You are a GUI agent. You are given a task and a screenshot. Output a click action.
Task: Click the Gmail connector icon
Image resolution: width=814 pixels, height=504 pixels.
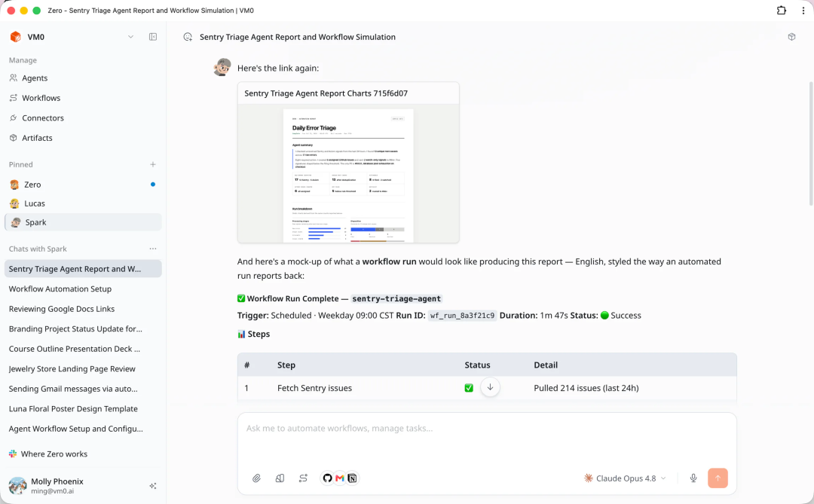[x=339, y=478]
